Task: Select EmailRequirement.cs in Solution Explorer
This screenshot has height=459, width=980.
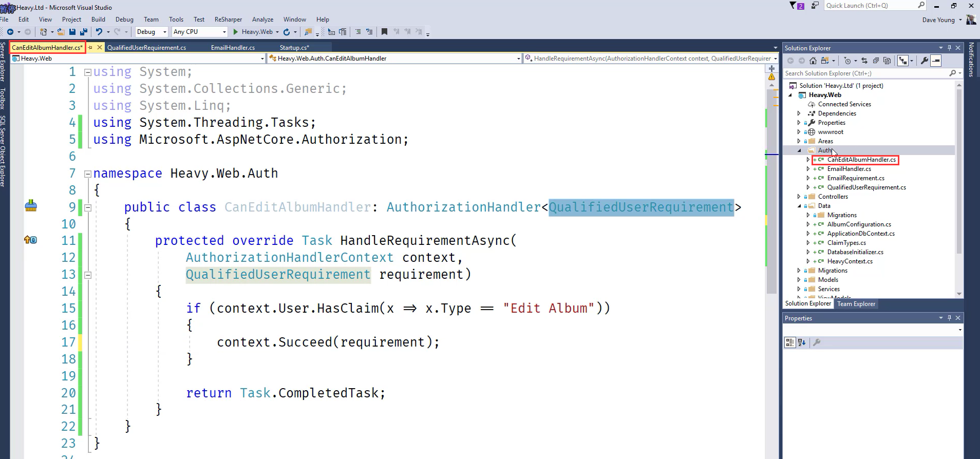Action: (x=856, y=178)
